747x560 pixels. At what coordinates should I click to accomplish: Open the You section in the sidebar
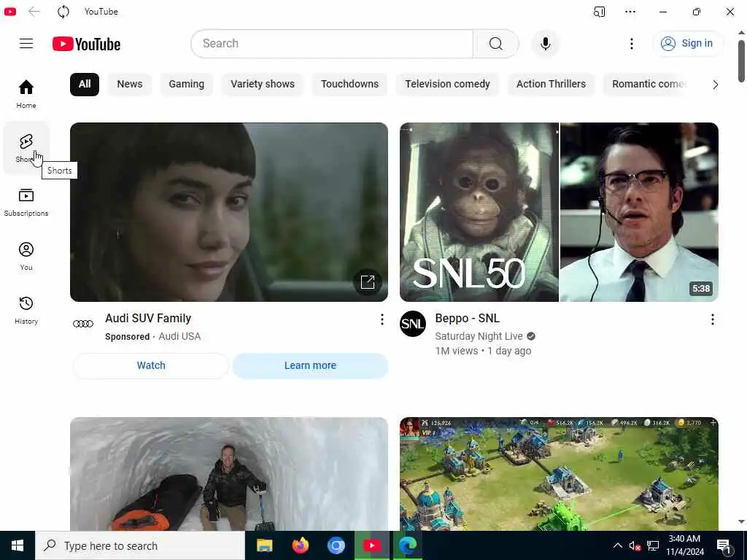(26, 256)
